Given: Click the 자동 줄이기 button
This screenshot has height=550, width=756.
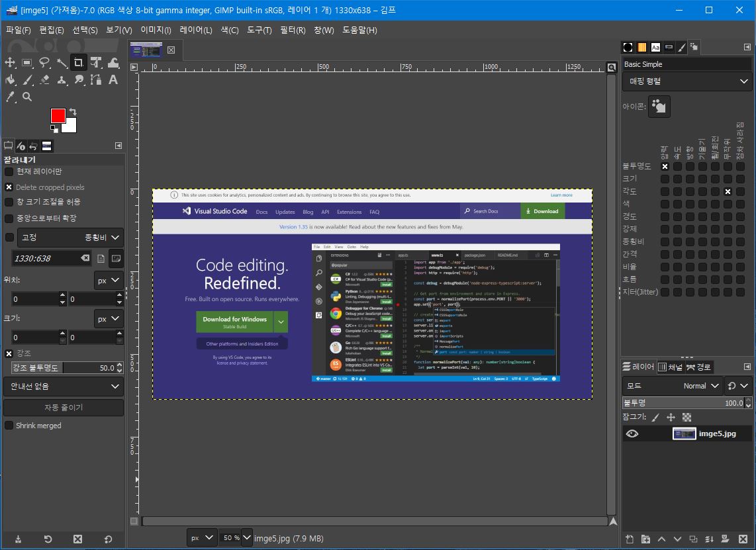Looking at the screenshot, I should click(64, 407).
